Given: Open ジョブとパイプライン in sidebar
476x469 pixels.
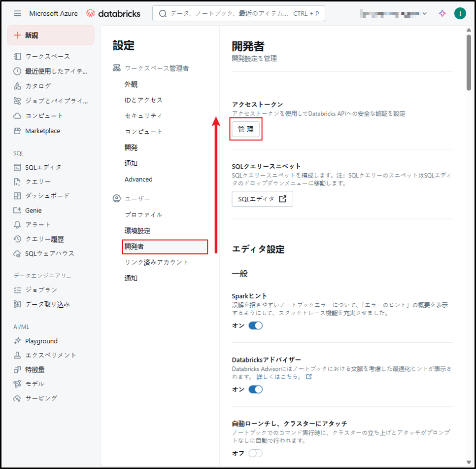Looking at the screenshot, I should click(x=51, y=101).
